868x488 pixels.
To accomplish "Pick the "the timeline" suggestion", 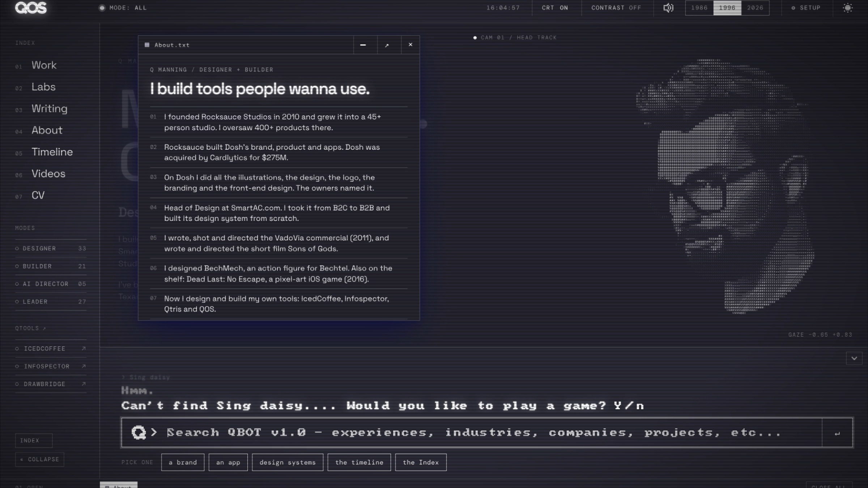I will 359,462.
